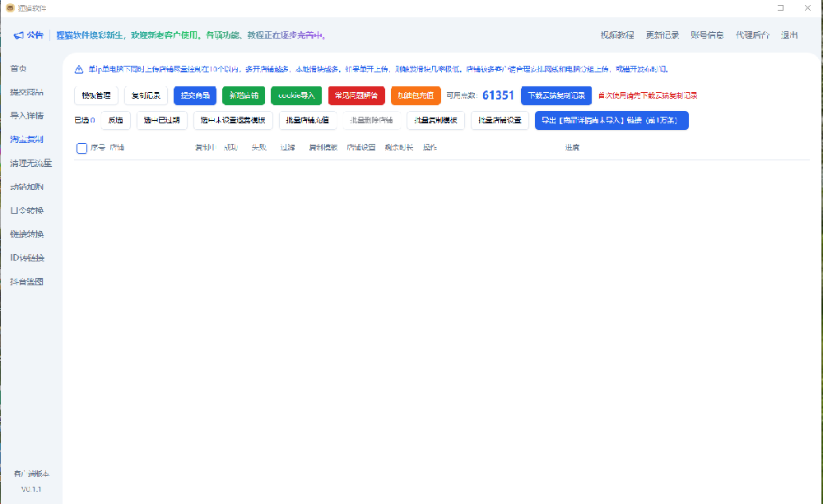Click the 剩余时长 column header
The height and width of the screenshot is (504, 823).
[x=399, y=147]
